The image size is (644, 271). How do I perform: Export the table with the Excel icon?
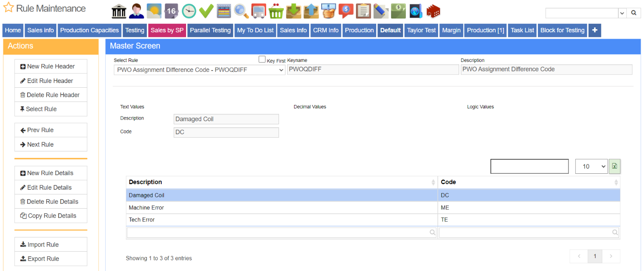tap(614, 166)
